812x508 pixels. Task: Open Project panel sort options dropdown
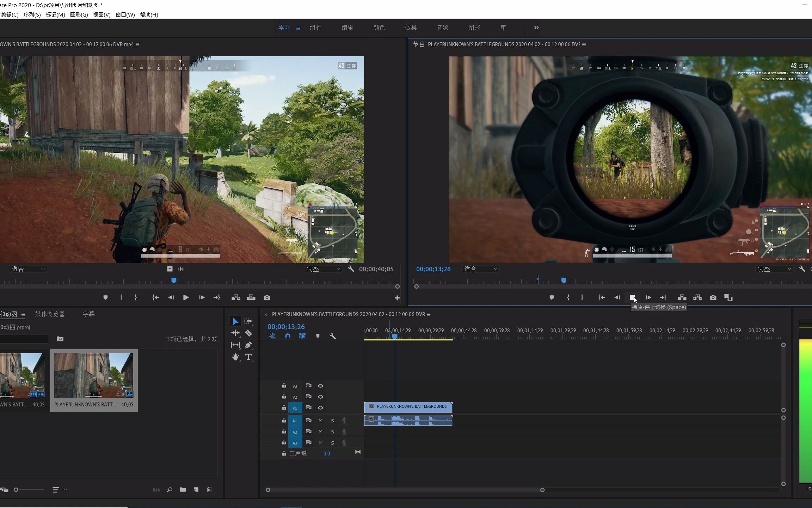pyautogui.click(x=60, y=490)
